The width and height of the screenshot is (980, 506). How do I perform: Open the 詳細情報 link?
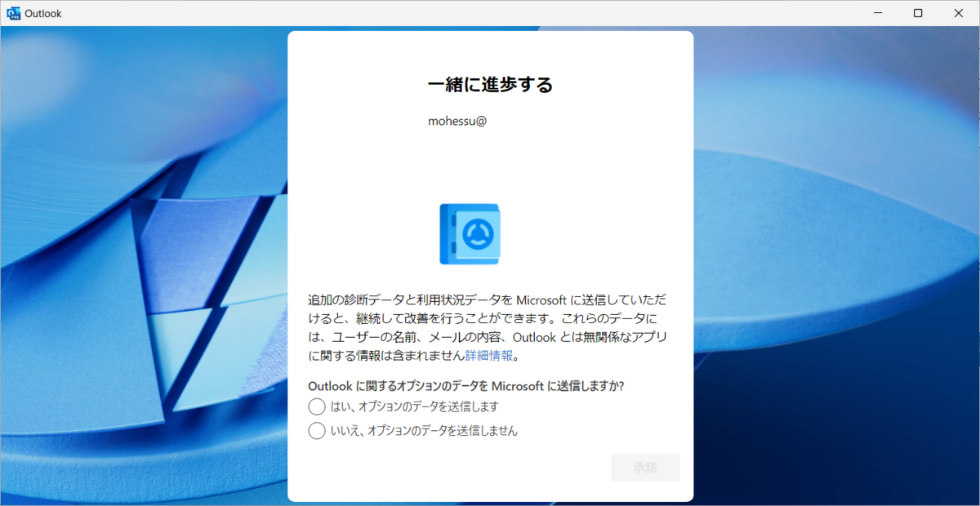point(489,356)
